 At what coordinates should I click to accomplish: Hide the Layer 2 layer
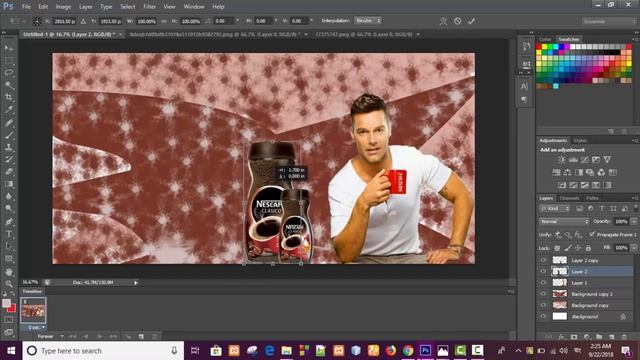pyautogui.click(x=543, y=271)
